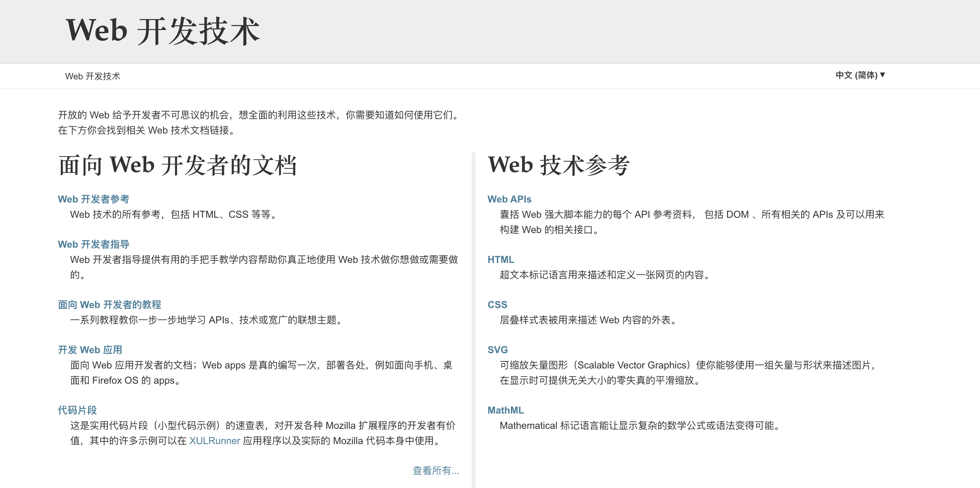Click the vertical divider between columns
Viewport: 980px width, 488px height.
click(x=473, y=320)
